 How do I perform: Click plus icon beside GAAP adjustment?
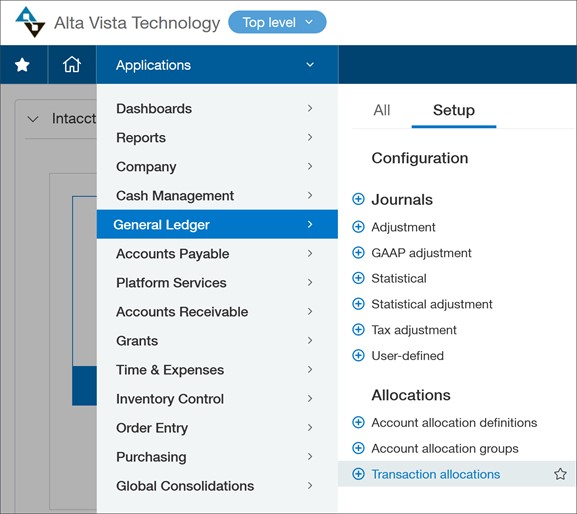(358, 253)
